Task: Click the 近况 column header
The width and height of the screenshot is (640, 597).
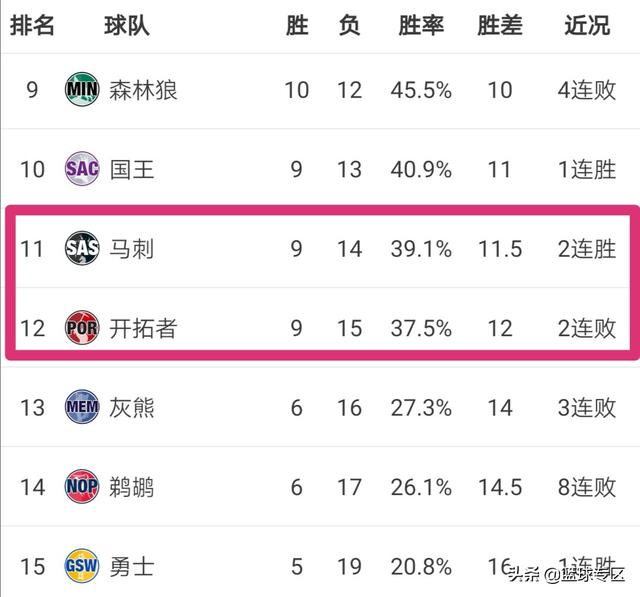Action: [587, 25]
